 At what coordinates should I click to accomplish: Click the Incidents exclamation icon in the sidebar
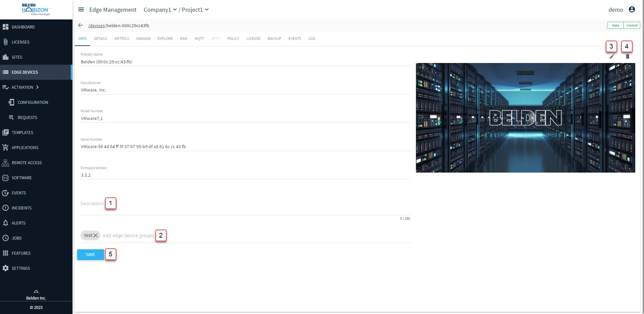coord(5,208)
